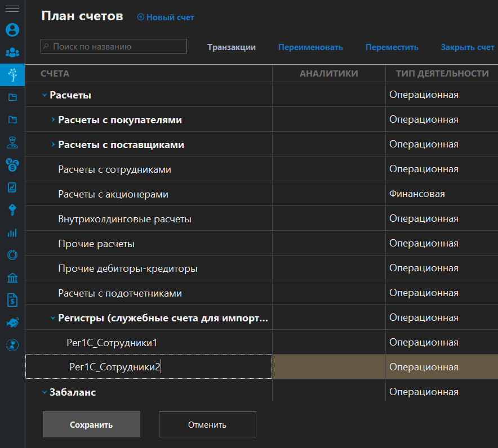
Task: Open the key icon in the sidebar
Action: click(x=12, y=210)
